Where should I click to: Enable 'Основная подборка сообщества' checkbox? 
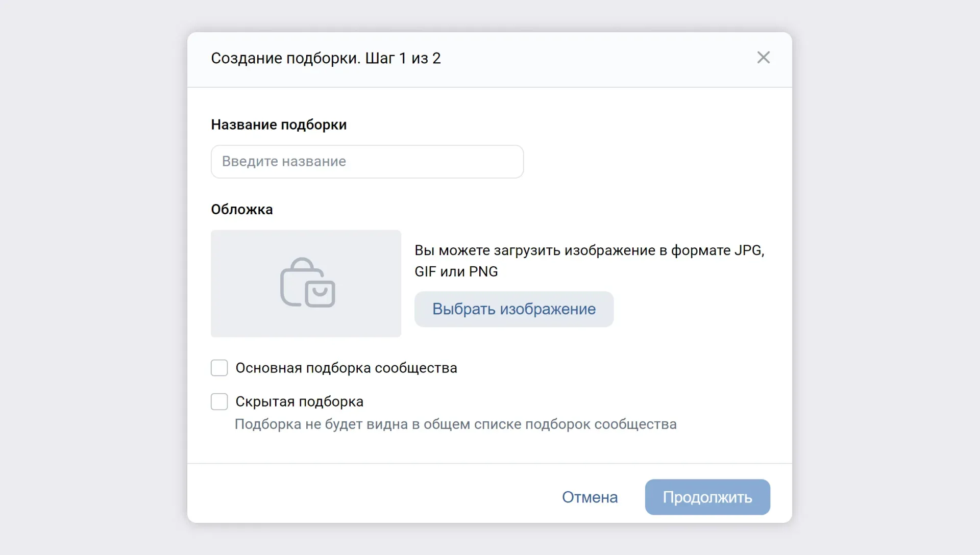point(219,368)
